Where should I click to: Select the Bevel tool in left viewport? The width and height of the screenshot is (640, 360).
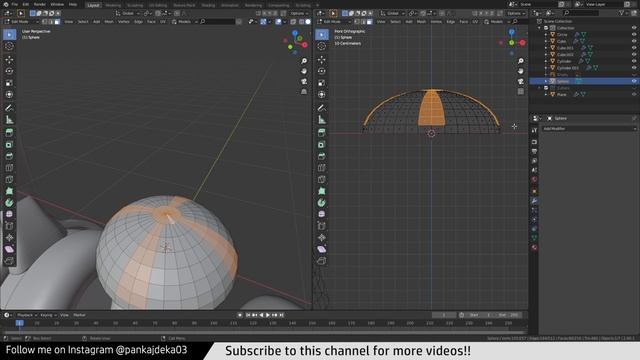tap(9, 156)
